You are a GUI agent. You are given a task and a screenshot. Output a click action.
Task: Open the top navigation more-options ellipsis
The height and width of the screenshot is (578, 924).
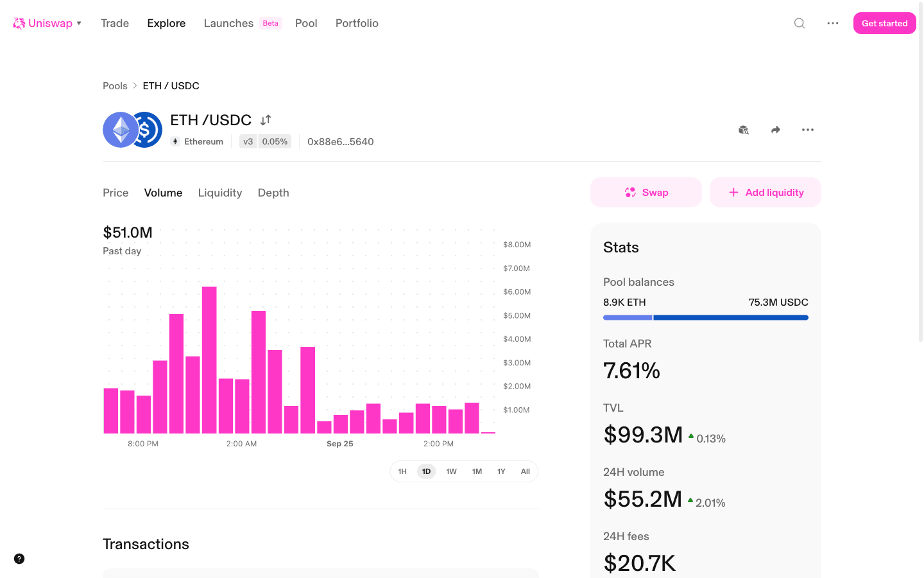[833, 23]
